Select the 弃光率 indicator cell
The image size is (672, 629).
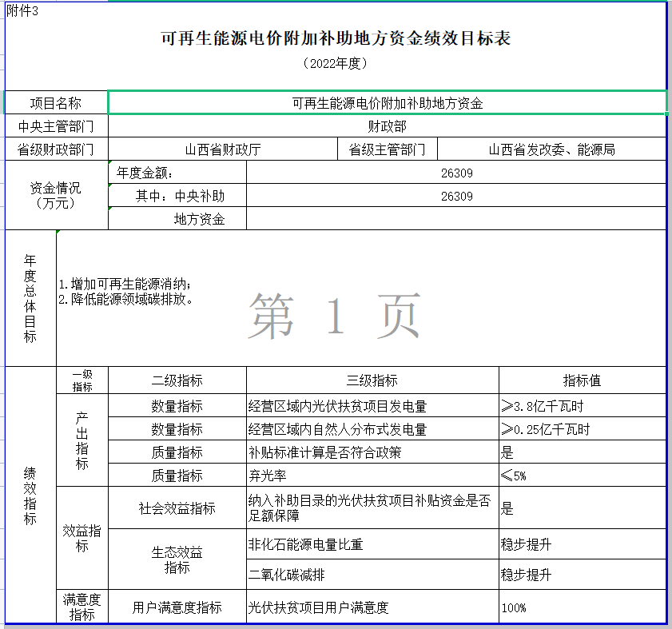[x=372, y=476]
